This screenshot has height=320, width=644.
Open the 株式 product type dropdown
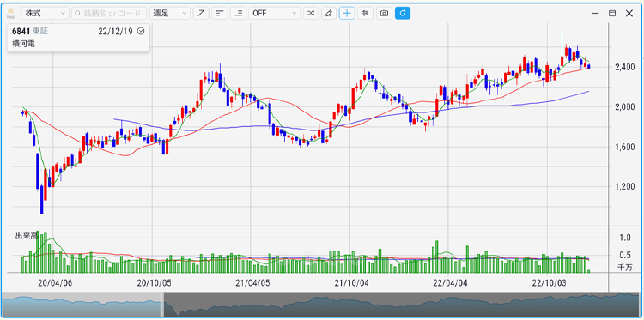[45, 13]
